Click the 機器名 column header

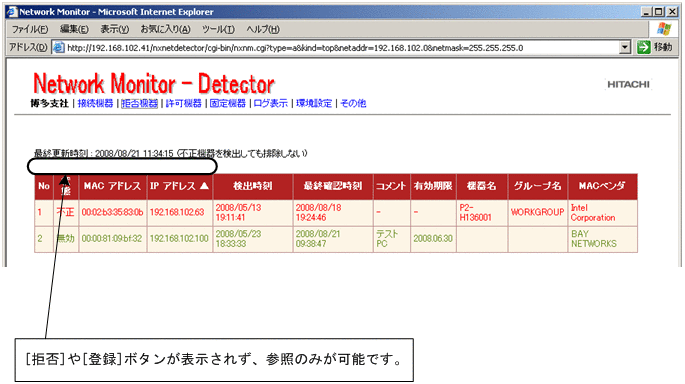pyautogui.click(x=481, y=186)
